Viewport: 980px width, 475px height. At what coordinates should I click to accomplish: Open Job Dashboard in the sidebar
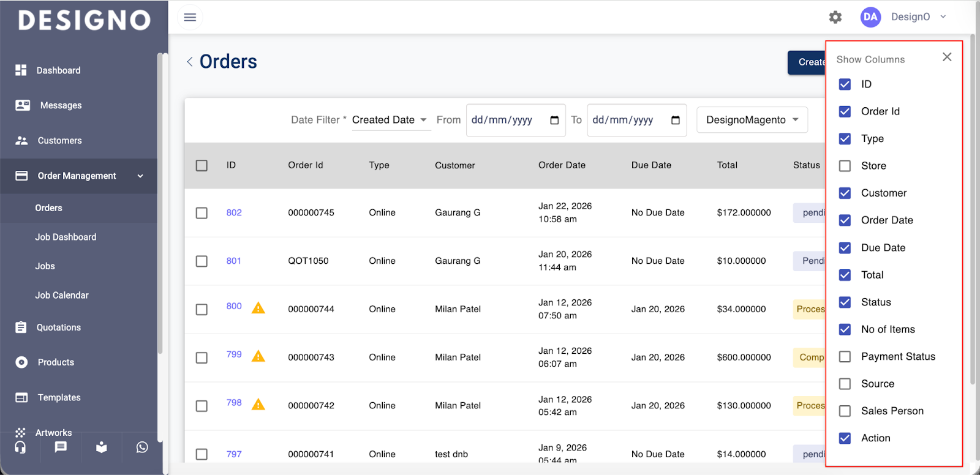[66, 237]
